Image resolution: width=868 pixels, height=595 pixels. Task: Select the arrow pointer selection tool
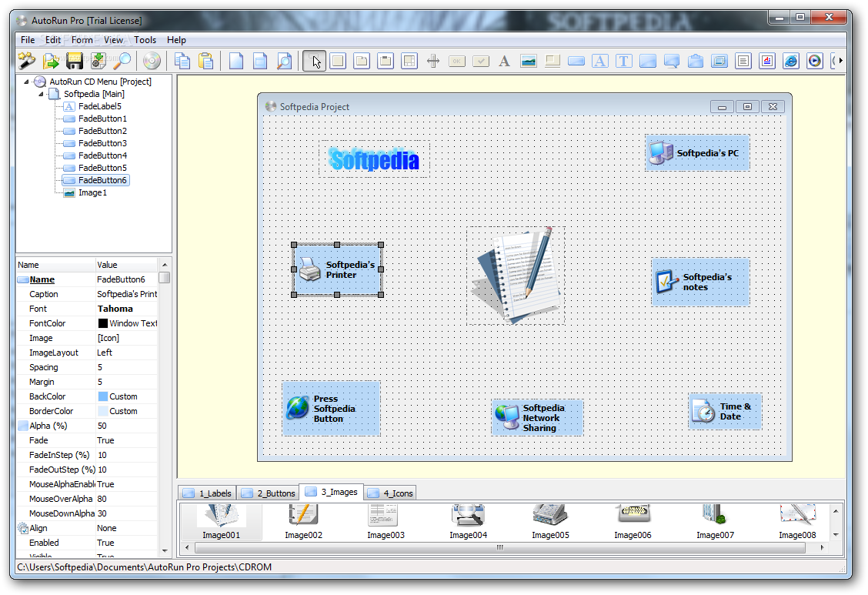pos(315,61)
